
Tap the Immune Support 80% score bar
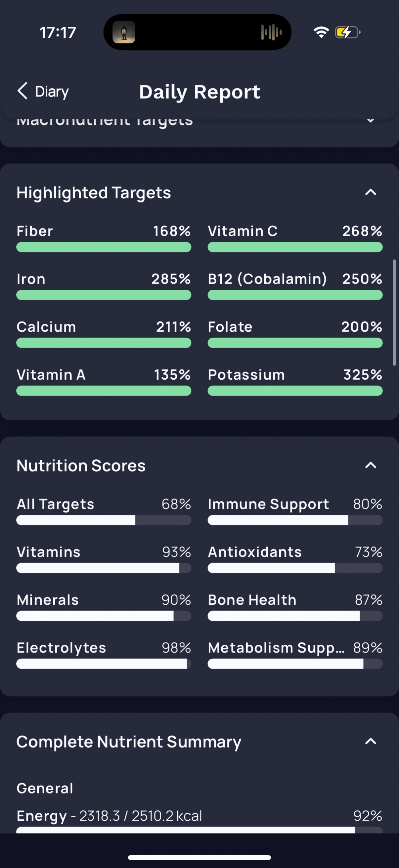coord(295,520)
